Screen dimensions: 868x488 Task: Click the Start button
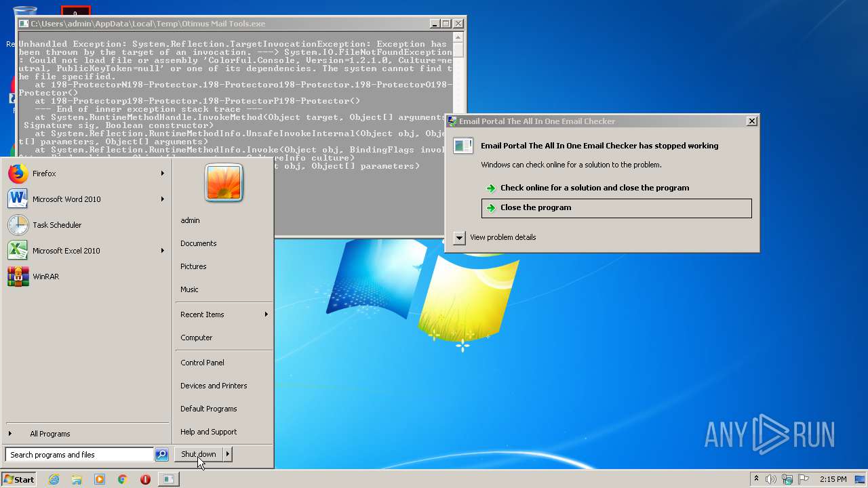[19, 479]
